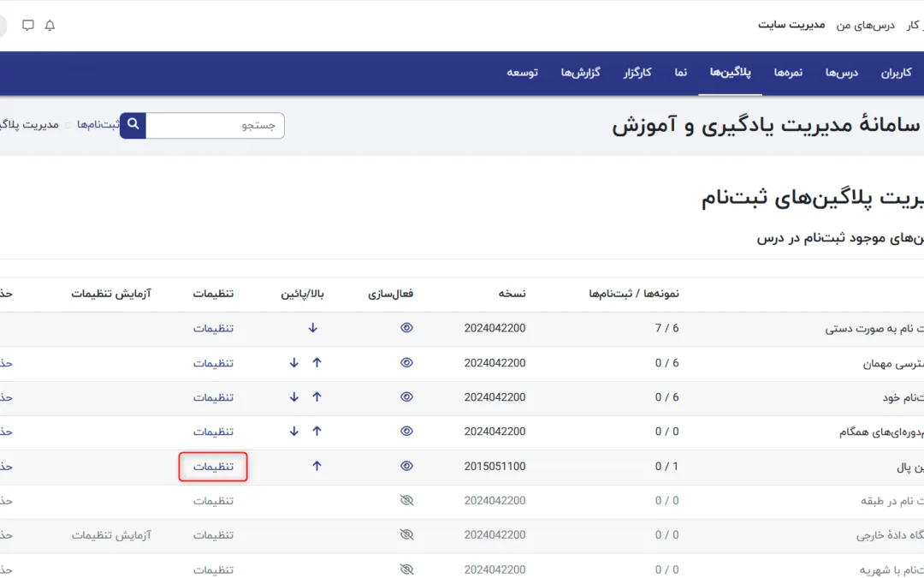This screenshot has width=924, height=578.
Task: Move self enrolment plugin down with arrow
Action: (294, 397)
